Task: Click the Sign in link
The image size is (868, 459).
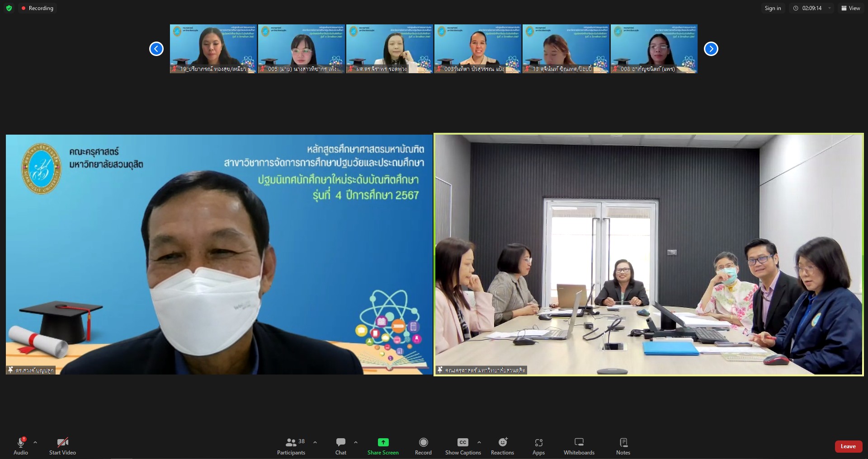Action: click(773, 8)
